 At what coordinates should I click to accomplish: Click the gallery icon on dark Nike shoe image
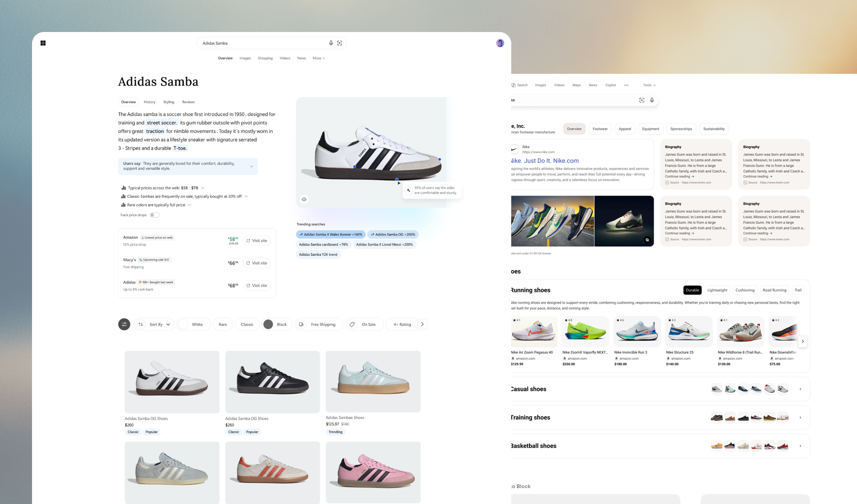coord(647,240)
